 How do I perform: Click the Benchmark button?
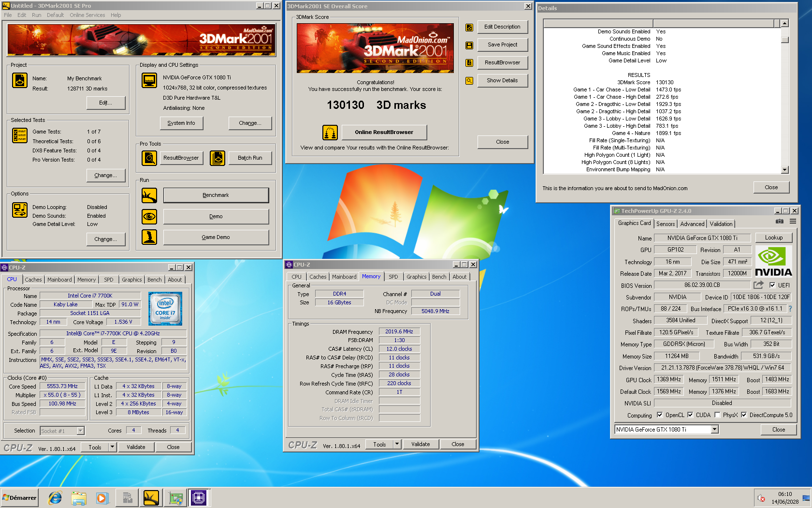click(x=216, y=195)
